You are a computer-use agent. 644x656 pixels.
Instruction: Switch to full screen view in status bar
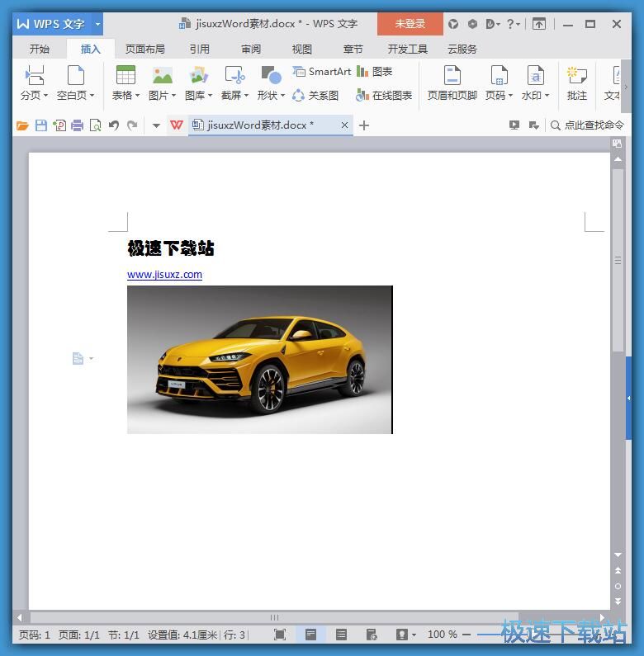click(280, 635)
